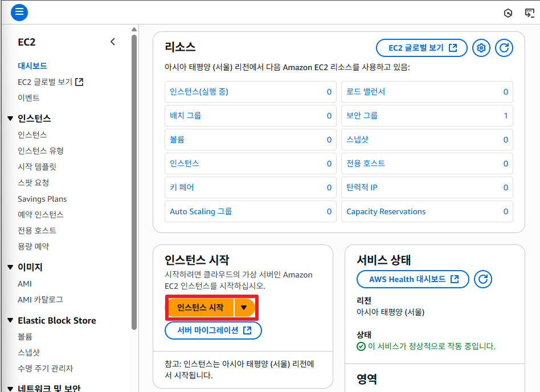Click the service status message text
540x392 pixels.
click(432, 346)
